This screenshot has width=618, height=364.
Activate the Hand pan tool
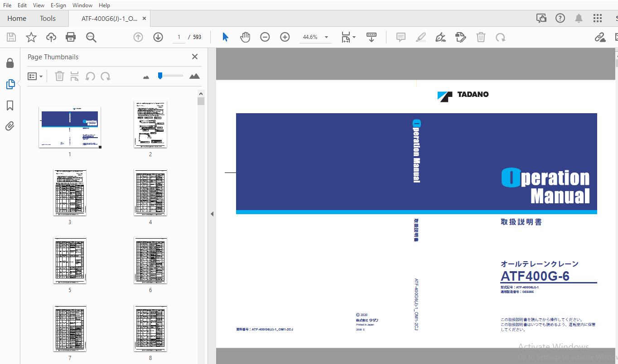coord(245,37)
